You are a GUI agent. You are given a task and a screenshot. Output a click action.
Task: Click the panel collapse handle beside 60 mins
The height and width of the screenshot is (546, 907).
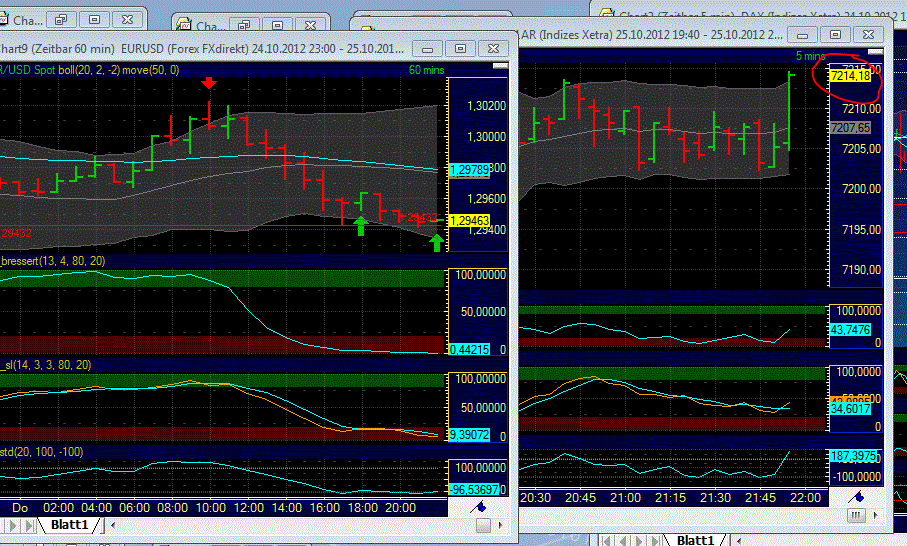[x=500, y=66]
